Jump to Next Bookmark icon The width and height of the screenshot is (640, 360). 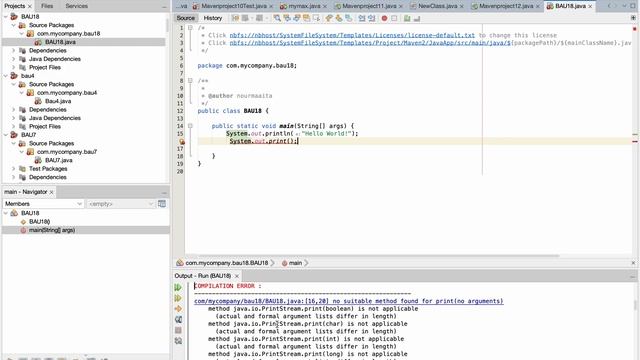pyautogui.click(x=339, y=18)
